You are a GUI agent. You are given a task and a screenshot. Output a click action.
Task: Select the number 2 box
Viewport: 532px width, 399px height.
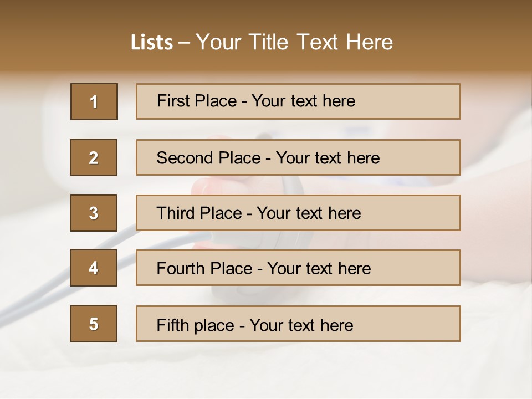[x=94, y=157]
